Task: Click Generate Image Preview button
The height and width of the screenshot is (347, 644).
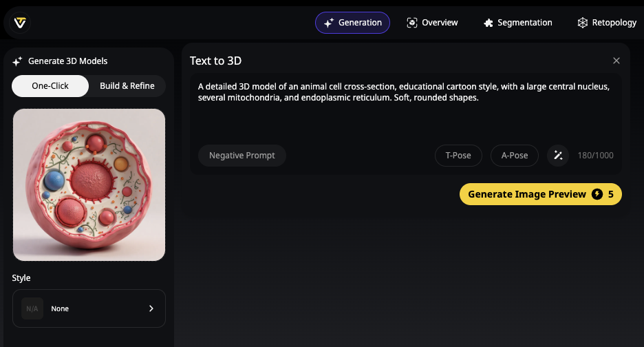Action: tap(541, 194)
